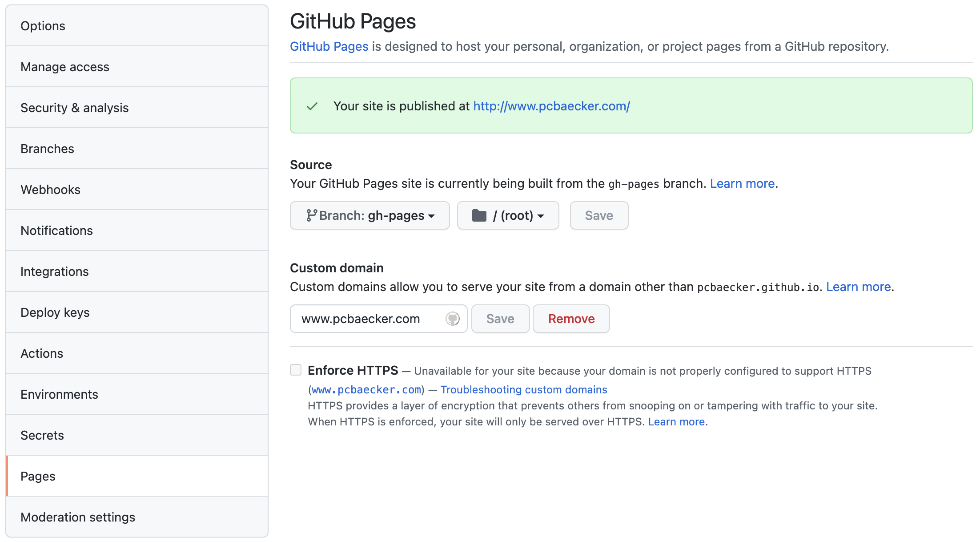Click the GitHub Pages heading
The height and width of the screenshot is (542, 980).
click(x=353, y=21)
